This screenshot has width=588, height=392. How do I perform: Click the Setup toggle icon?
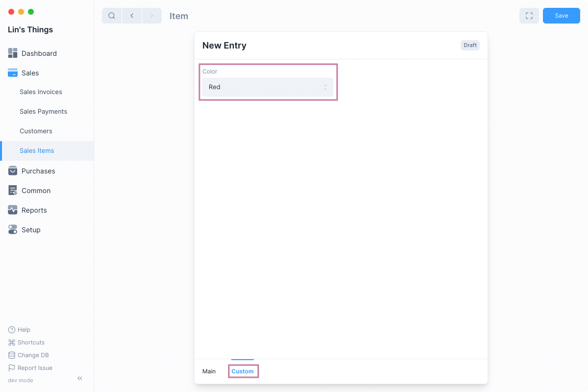(13, 230)
